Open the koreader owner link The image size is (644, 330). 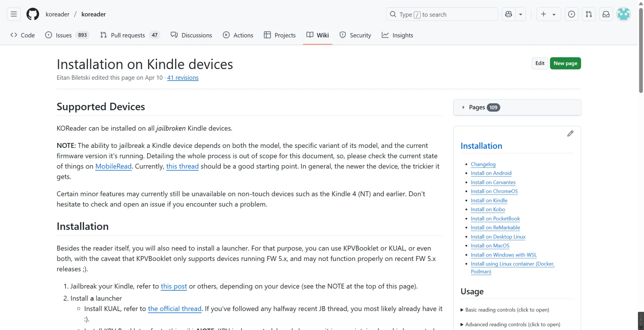point(57,14)
